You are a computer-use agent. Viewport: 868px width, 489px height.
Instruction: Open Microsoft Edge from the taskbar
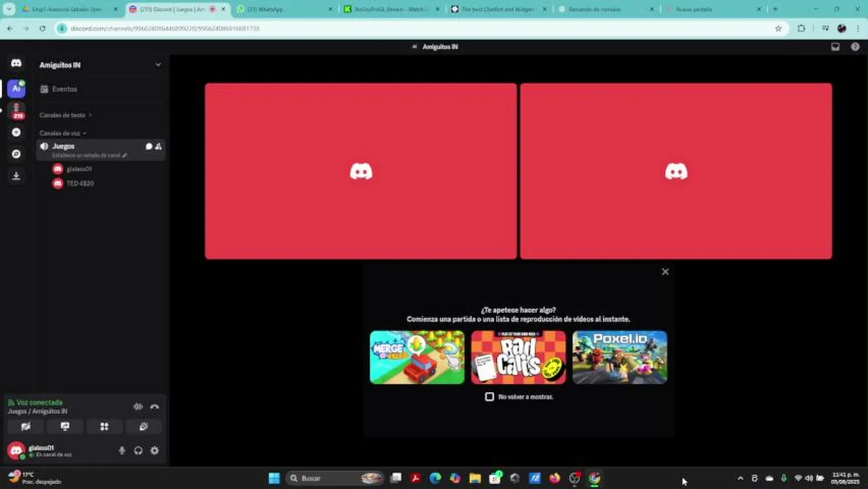[435, 478]
